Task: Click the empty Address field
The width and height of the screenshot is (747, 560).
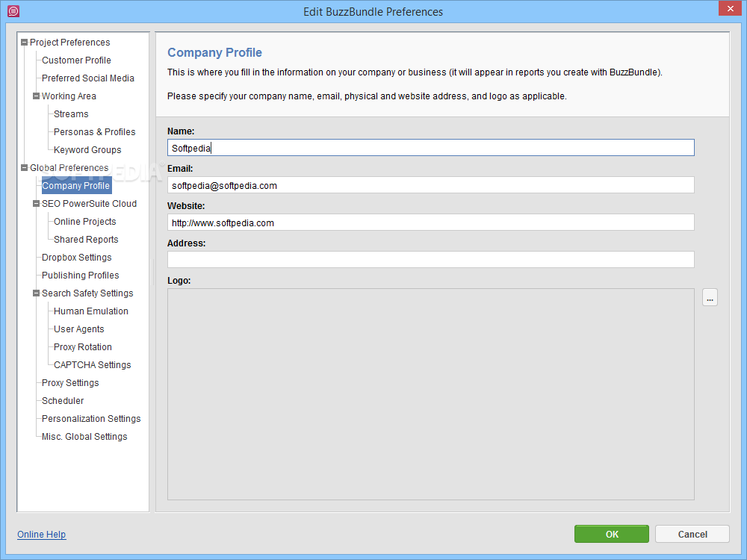Action: (x=431, y=260)
